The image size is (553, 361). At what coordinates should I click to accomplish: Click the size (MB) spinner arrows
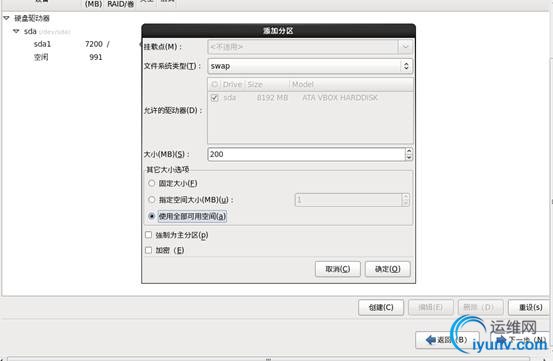pyautogui.click(x=409, y=154)
